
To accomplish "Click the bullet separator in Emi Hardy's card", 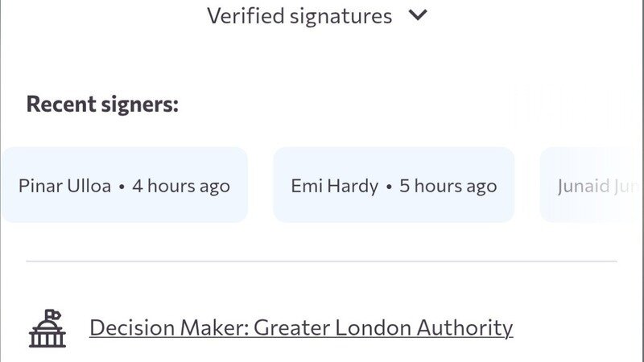I will 389,187.
